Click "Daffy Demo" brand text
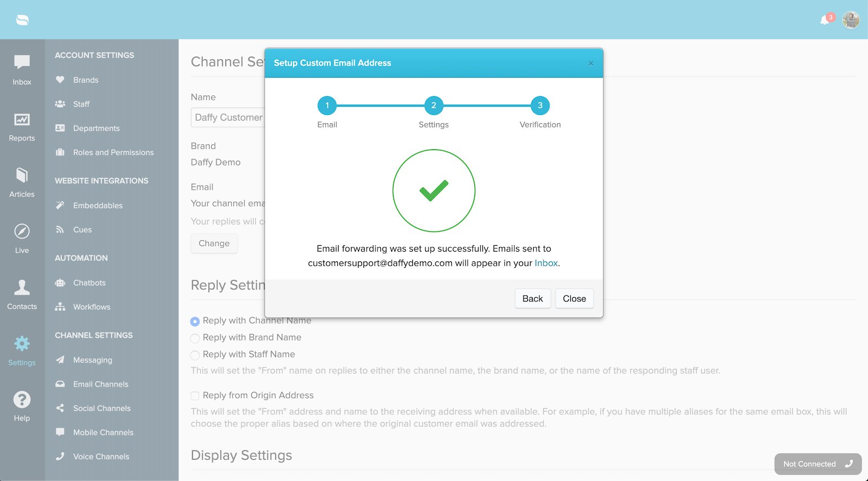 tap(215, 162)
